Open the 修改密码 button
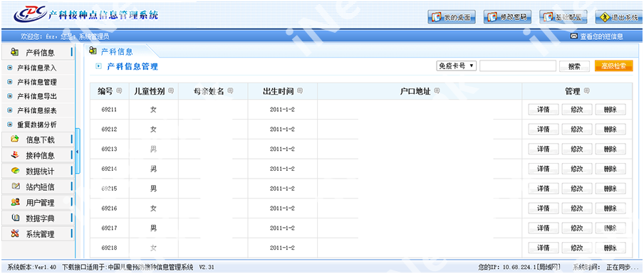The height and width of the screenshot is (274, 644). pyautogui.click(x=508, y=17)
